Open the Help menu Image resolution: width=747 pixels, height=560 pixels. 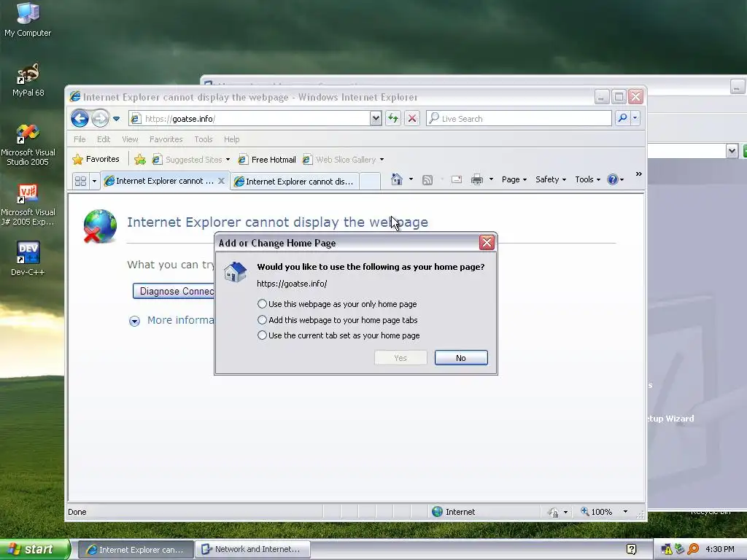231,139
